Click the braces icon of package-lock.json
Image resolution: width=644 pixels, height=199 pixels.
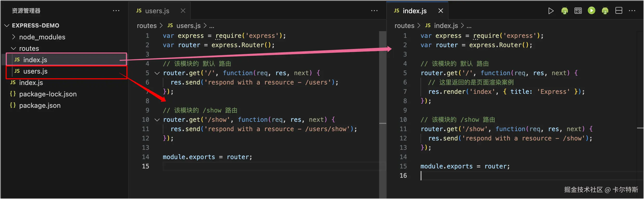click(x=13, y=94)
